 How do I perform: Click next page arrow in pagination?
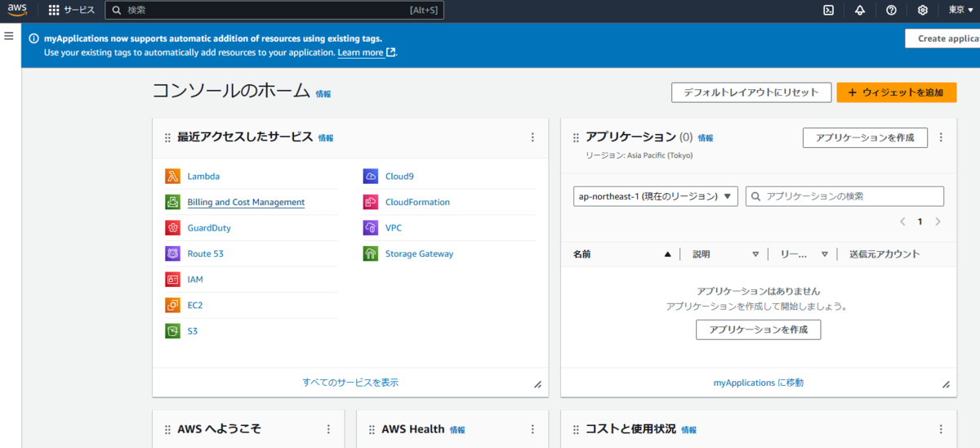click(938, 222)
